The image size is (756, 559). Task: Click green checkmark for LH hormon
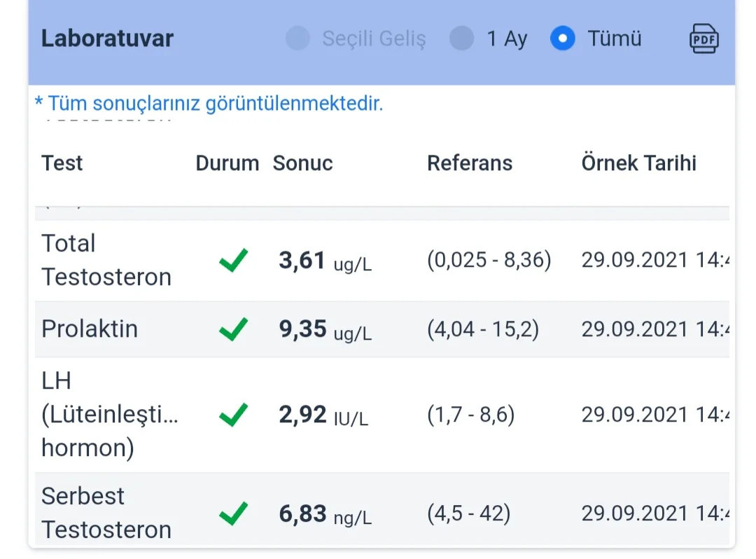(x=233, y=415)
